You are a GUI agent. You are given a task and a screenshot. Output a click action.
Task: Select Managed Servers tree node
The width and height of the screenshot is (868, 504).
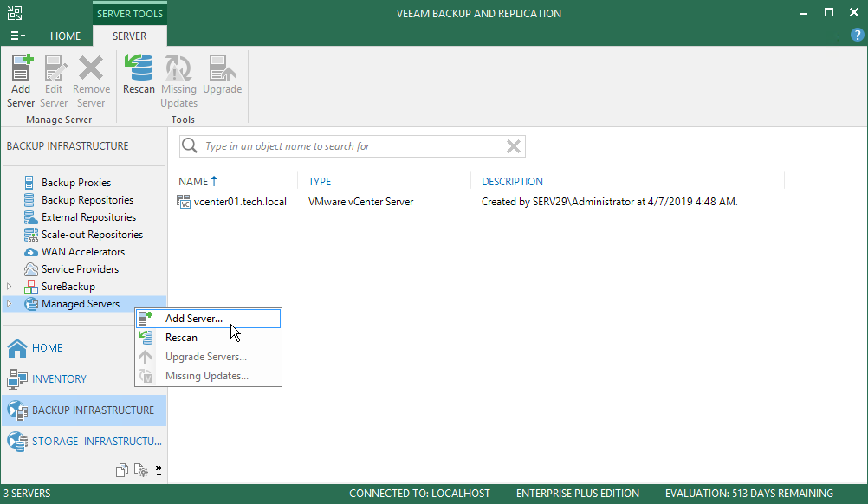coord(81,304)
